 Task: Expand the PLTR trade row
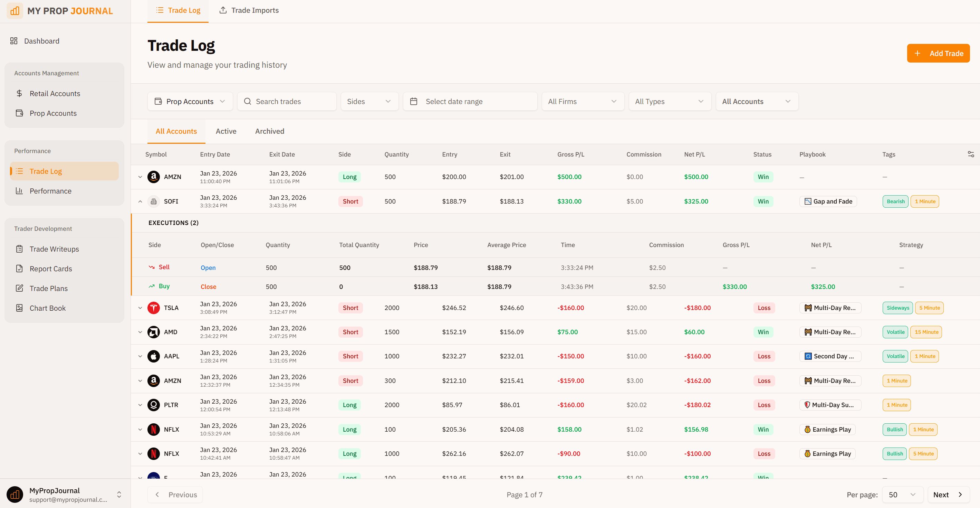tap(140, 405)
